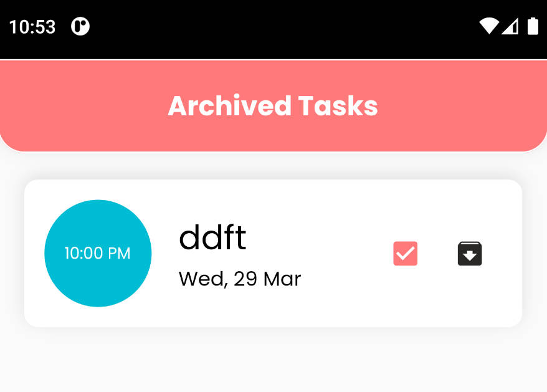Tap the 10:53 status bar clock
This screenshot has height=392, width=547.
click(32, 27)
